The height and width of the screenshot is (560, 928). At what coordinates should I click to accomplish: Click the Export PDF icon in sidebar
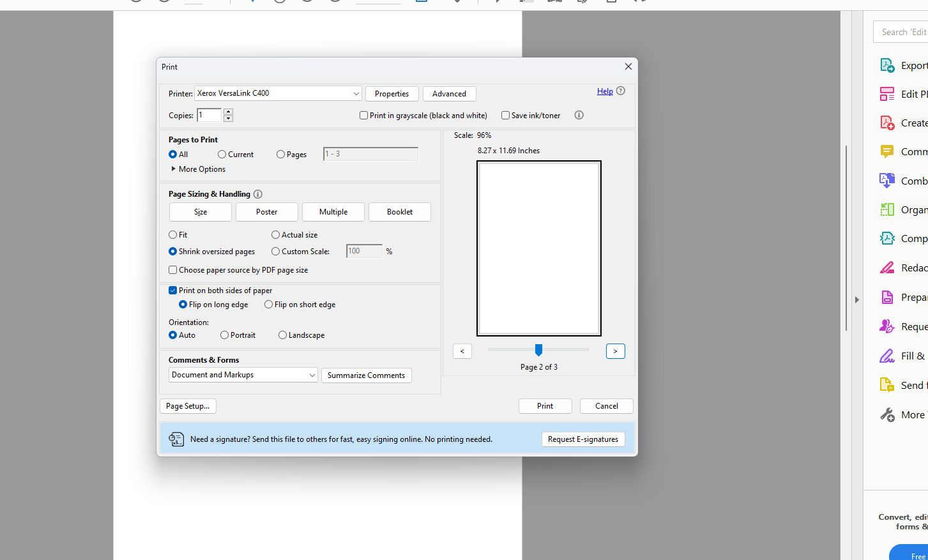[x=887, y=65]
